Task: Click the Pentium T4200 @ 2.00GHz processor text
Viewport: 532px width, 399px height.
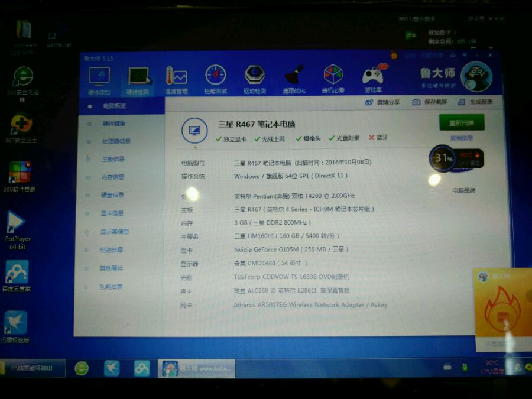Action: [294, 196]
